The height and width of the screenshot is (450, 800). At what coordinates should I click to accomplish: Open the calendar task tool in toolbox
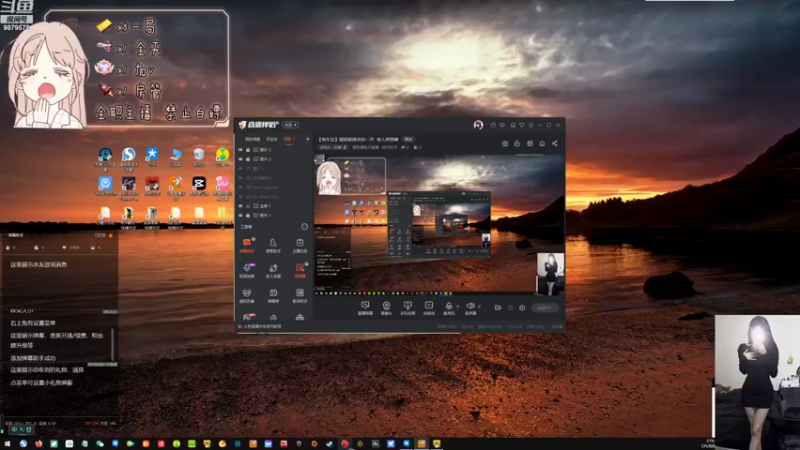pos(299,244)
